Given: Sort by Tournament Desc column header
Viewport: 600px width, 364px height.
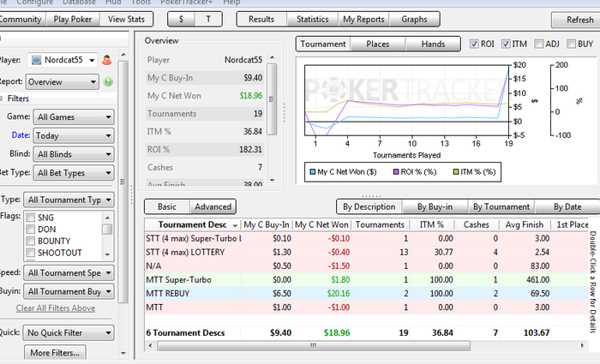Looking at the screenshot, I should point(193,224).
